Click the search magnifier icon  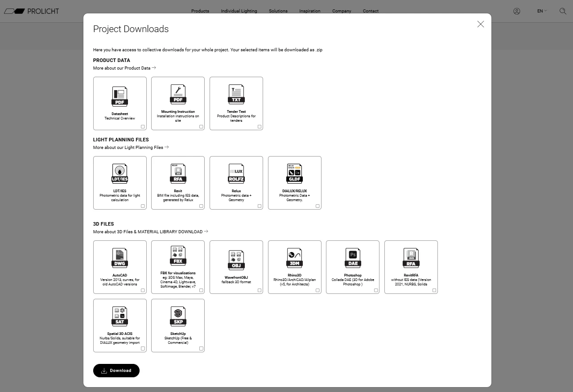click(563, 11)
